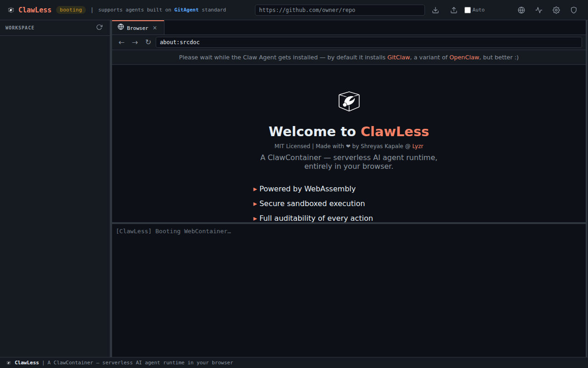Click the ClawLess logo icon in the top bar

[x=11, y=10]
